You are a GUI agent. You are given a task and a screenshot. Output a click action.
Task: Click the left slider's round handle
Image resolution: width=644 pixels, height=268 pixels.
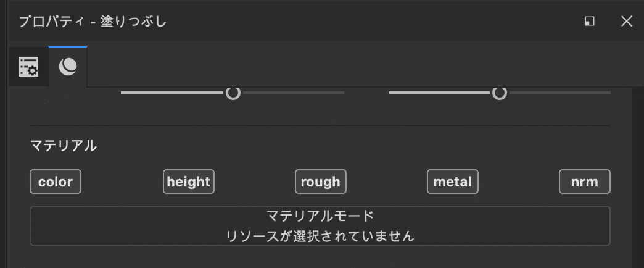(233, 93)
